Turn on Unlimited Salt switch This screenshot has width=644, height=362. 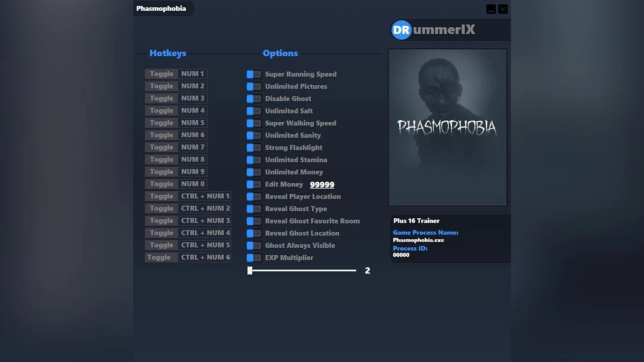pyautogui.click(x=254, y=111)
